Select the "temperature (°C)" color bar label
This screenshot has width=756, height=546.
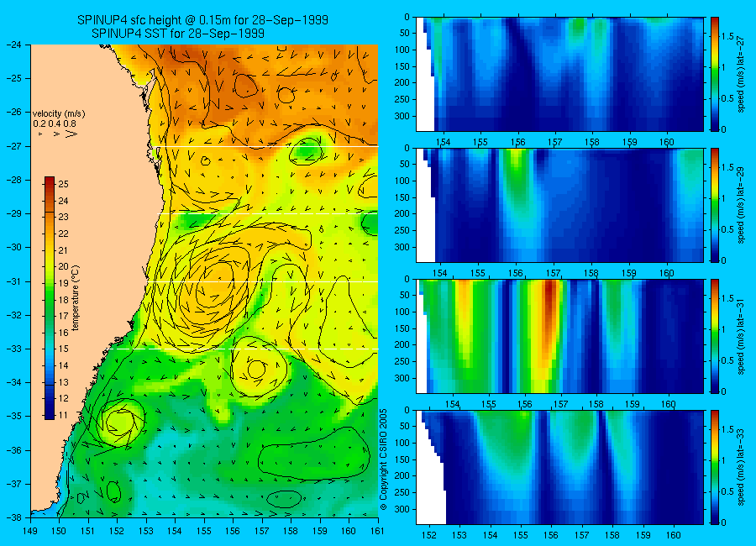76,297
